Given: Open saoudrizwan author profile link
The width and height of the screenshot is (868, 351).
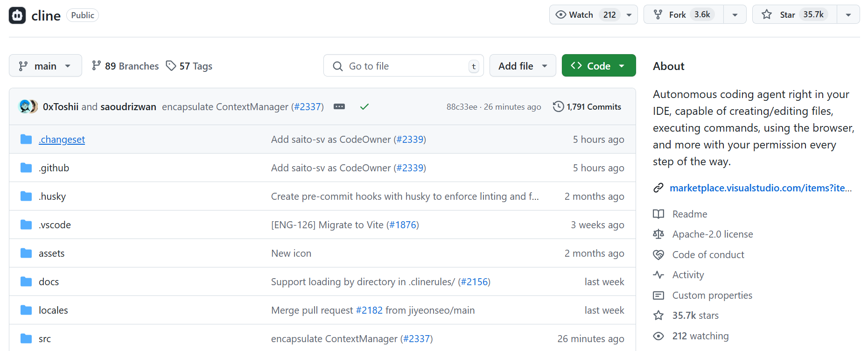Looking at the screenshot, I should click(x=128, y=107).
